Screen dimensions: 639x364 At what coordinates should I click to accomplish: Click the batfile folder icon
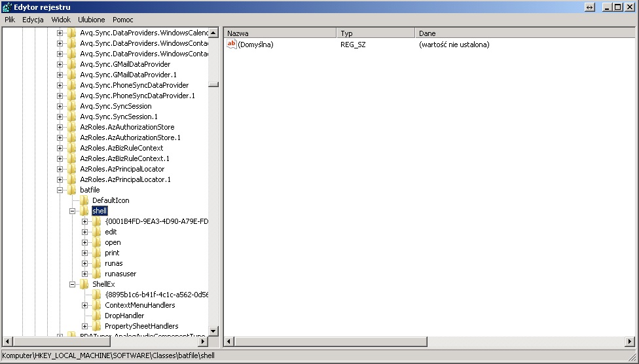[x=72, y=190]
